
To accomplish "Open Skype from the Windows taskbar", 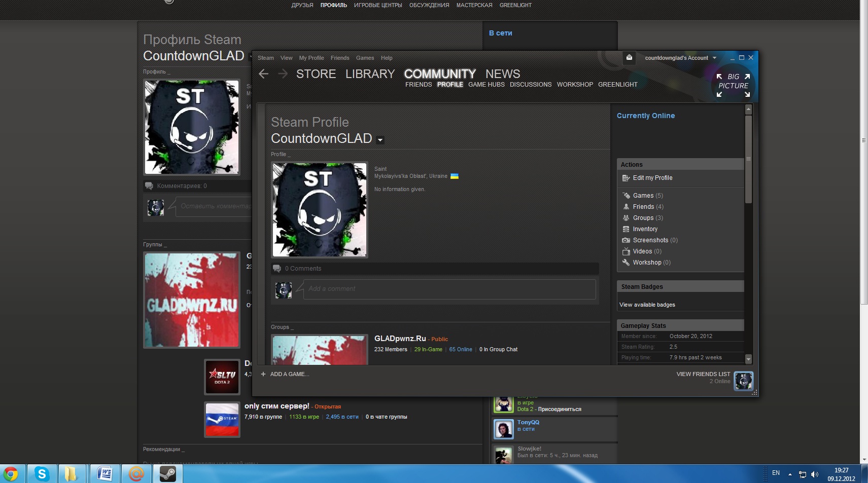I will 42,474.
